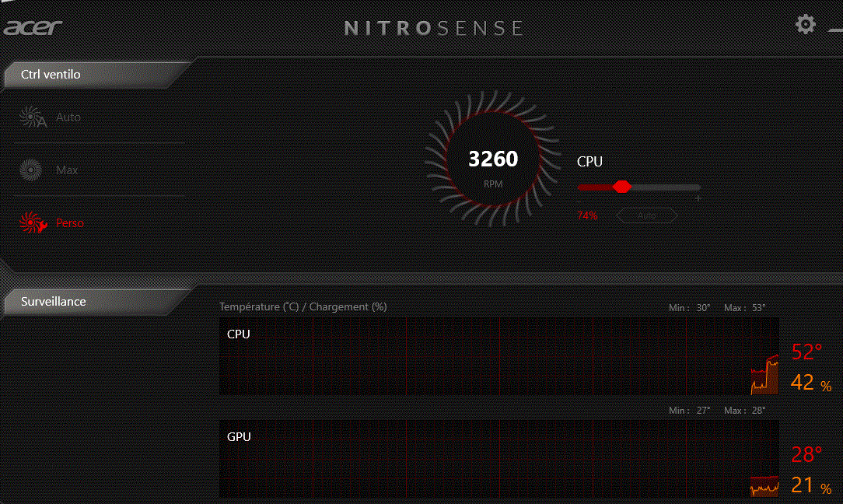
Task: Click the GPU Min: 27° label
Action: point(689,411)
